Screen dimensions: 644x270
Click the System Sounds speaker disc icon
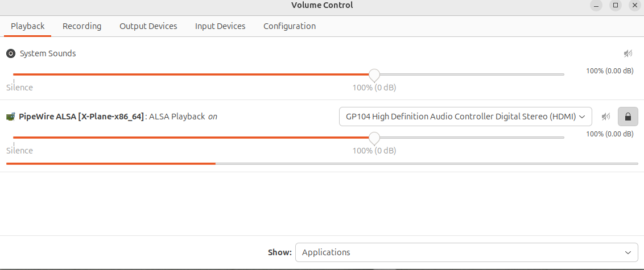11,53
